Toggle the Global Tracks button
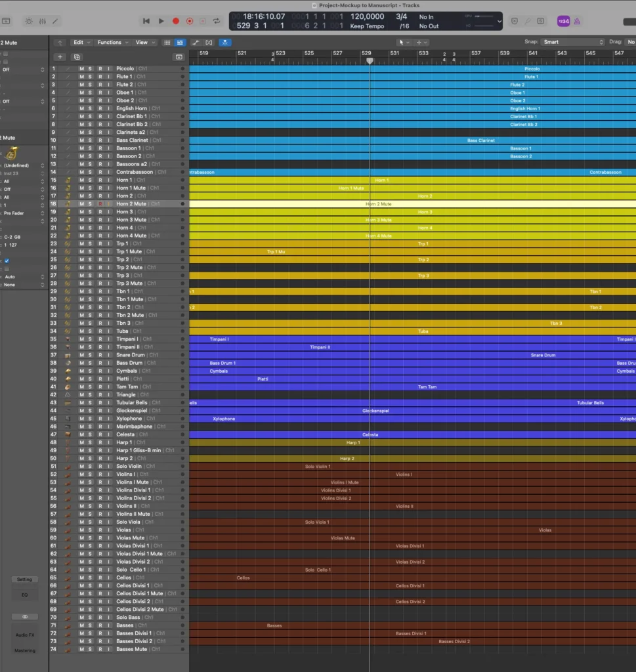636x672 pixels. (179, 57)
